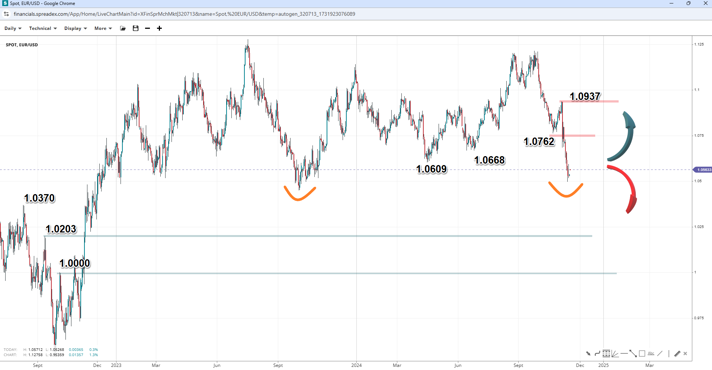The width and height of the screenshot is (712, 370).
Task: Select the curved line drawing tool
Action: (x=597, y=353)
